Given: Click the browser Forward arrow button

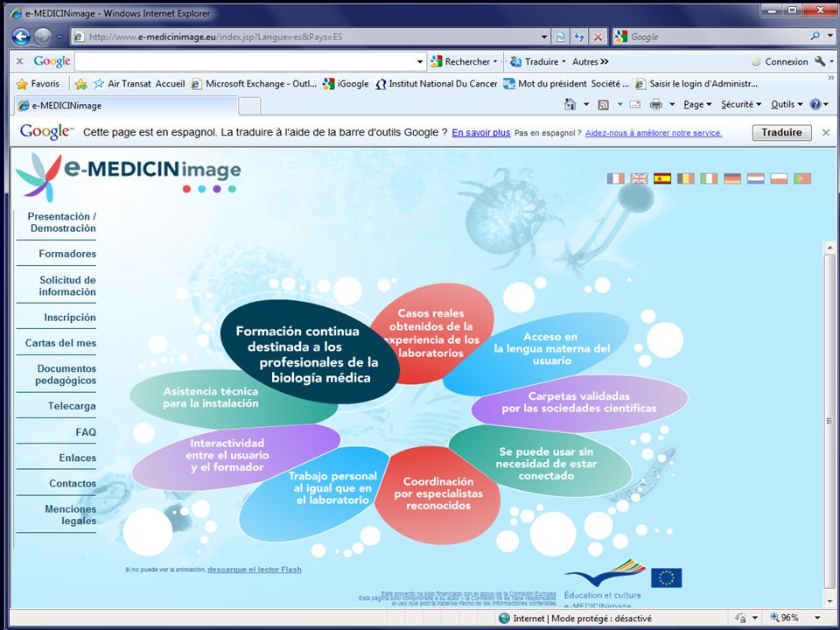Looking at the screenshot, I should (43, 37).
